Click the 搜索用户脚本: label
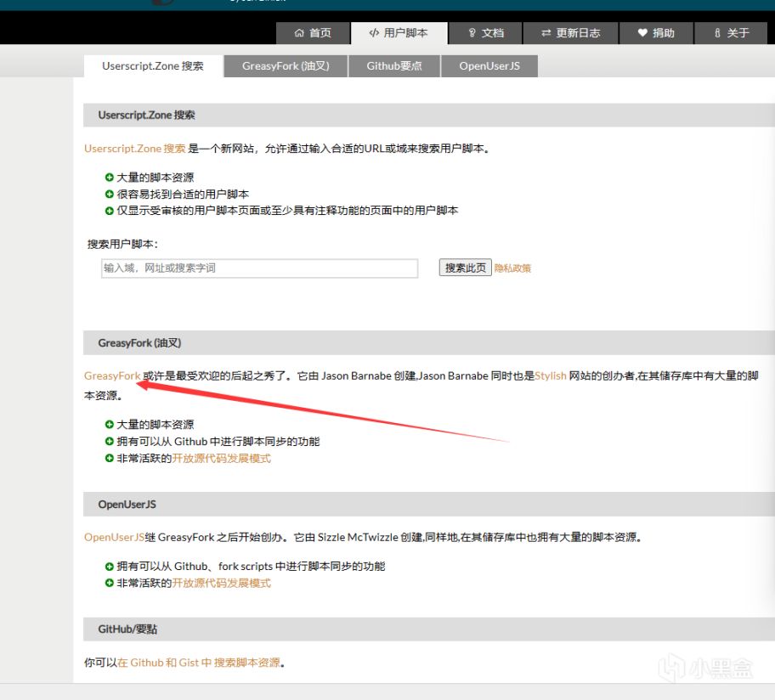The height and width of the screenshot is (700, 775). [122, 245]
